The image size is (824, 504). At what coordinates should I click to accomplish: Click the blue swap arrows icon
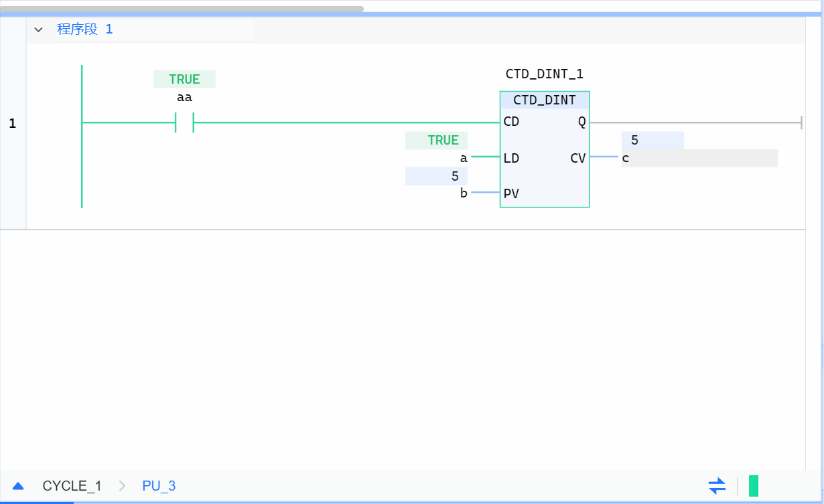coord(717,485)
